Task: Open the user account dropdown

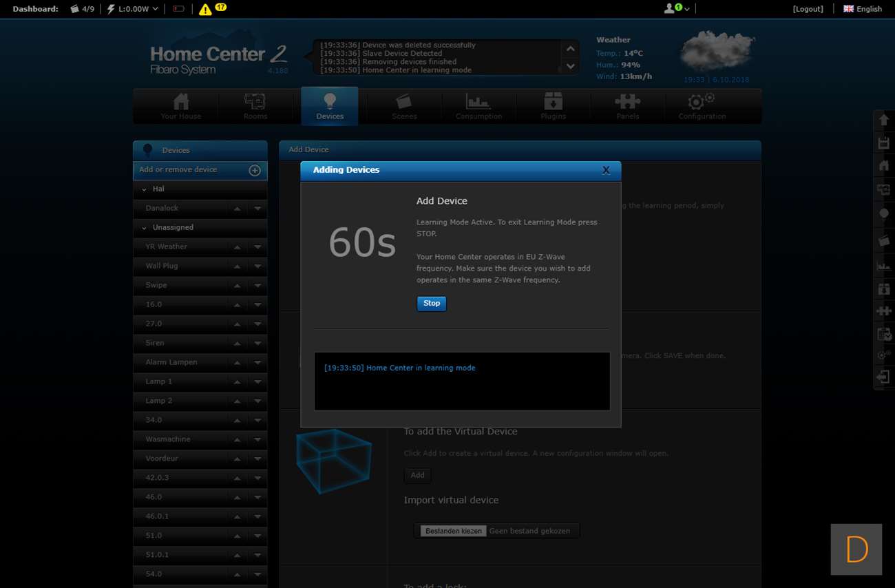Action: click(676, 8)
